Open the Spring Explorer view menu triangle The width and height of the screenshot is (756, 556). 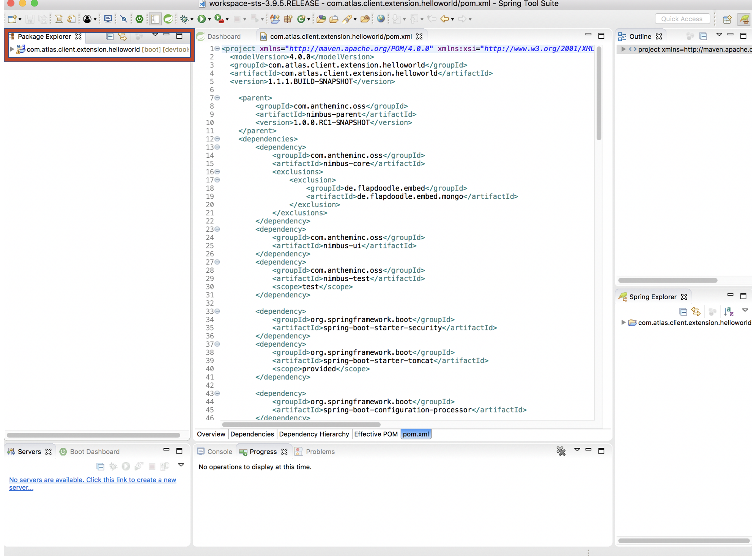click(x=745, y=310)
